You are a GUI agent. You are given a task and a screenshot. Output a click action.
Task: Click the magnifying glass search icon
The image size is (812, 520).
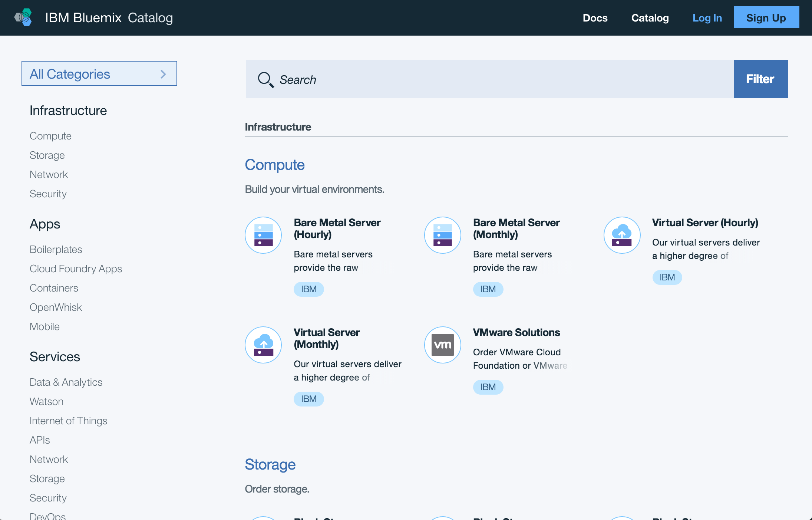(x=265, y=79)
